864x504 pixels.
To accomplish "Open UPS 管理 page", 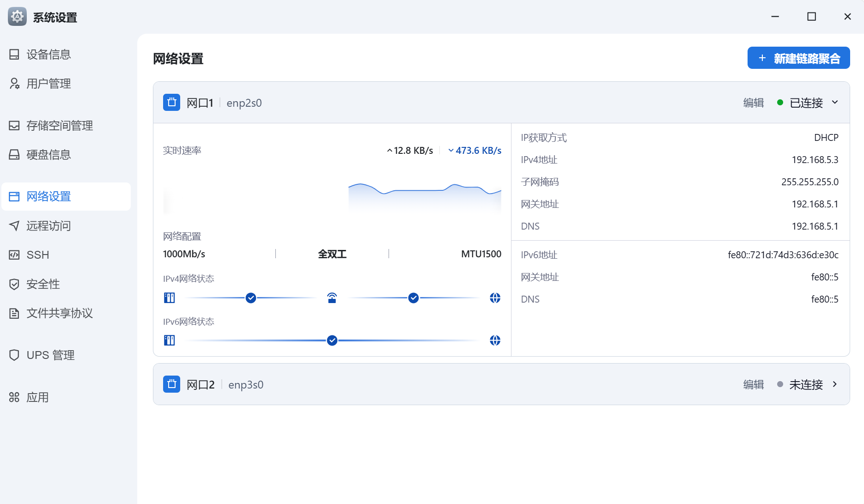I will point(66,355).
